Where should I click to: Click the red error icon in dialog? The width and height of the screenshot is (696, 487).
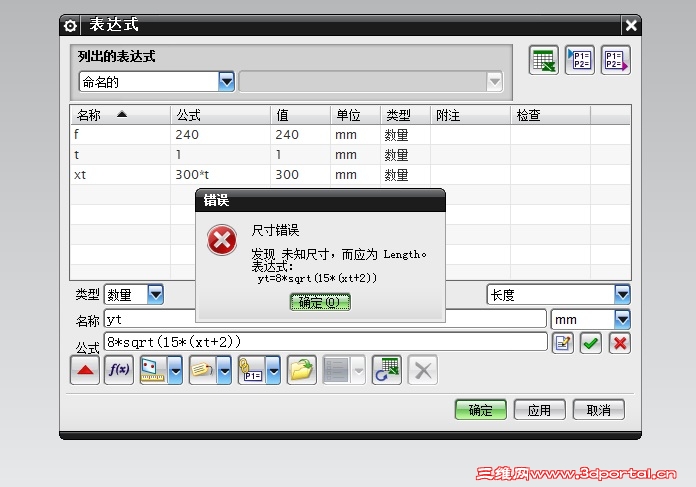(x=222, y=240)
